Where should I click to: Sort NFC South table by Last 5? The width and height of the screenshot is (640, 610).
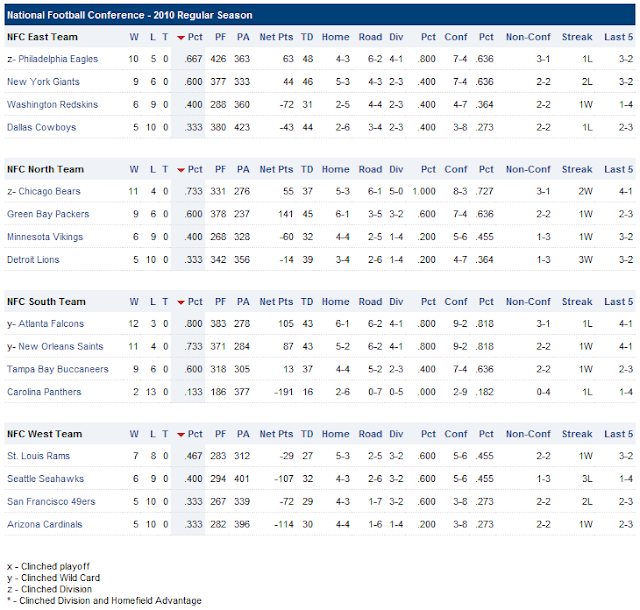pos(618,302)
